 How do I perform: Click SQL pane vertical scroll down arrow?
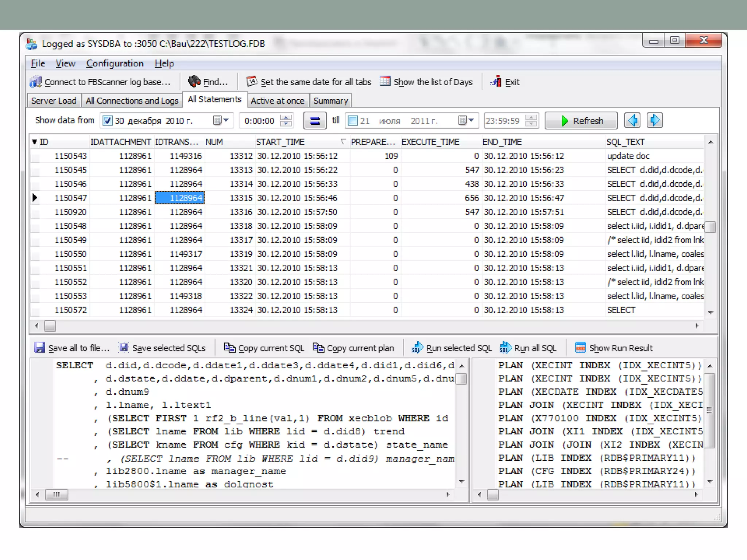tap(461, 482)
